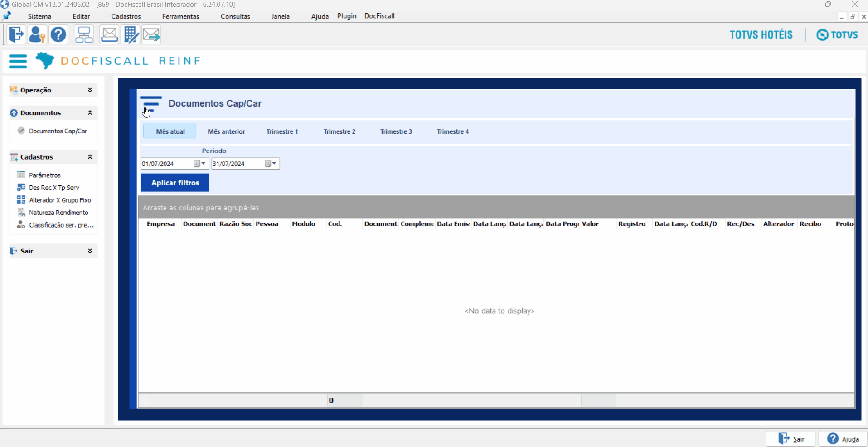Select the Mês atual tab
Viewport: 868px width, 447px height.
pyautogui.click(x=170, y=131)
